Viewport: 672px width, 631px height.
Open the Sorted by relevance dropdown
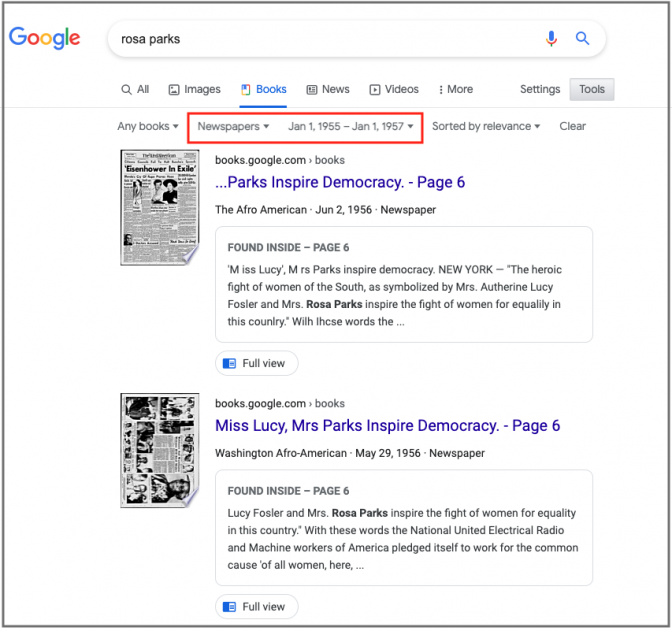click(486, 126)
